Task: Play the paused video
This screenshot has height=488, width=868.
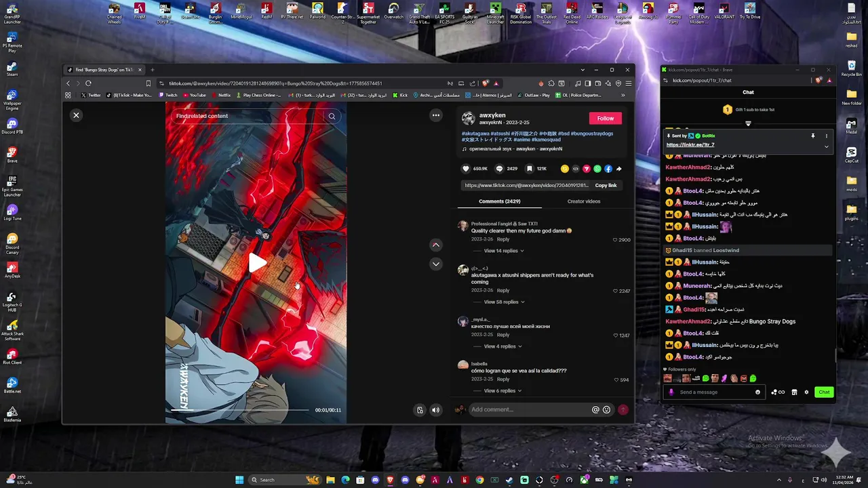Action: (256, 264)
